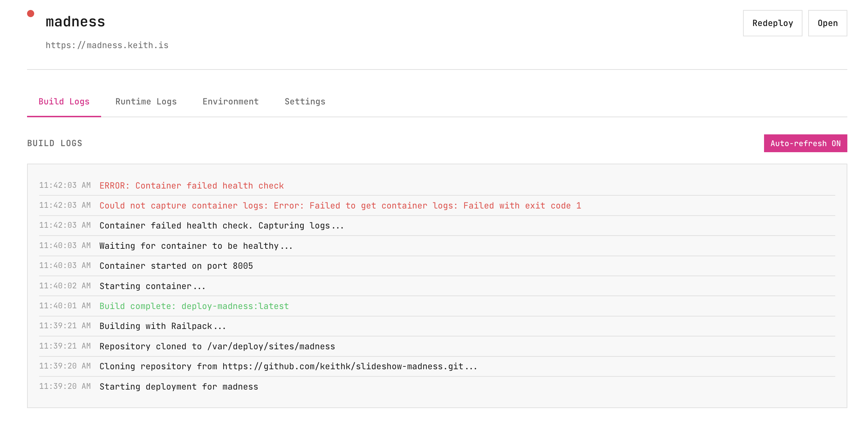Click the BUILD LOGS section heading

coord(55,143)
